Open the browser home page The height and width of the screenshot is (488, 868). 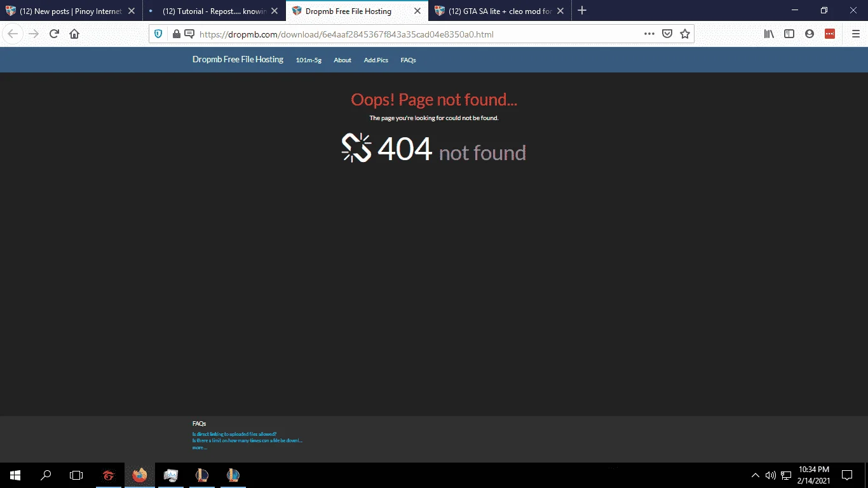click(74, 34)
